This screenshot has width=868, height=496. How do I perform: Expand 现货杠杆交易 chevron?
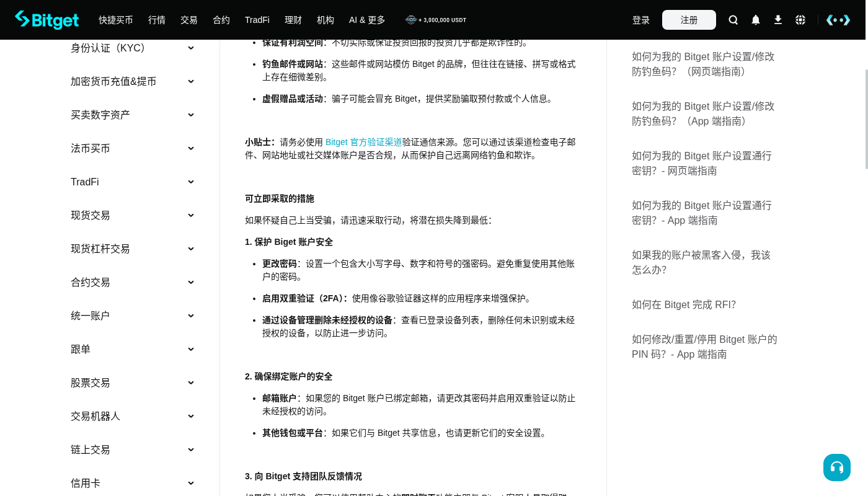191,249
